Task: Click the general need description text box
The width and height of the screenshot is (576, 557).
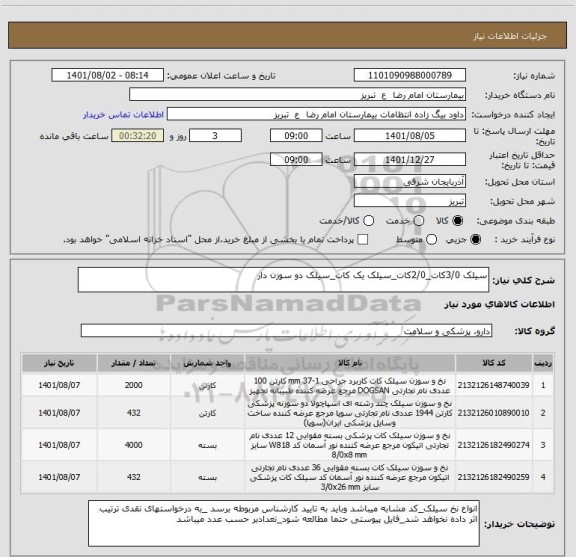Action: [x=283, y=280]
